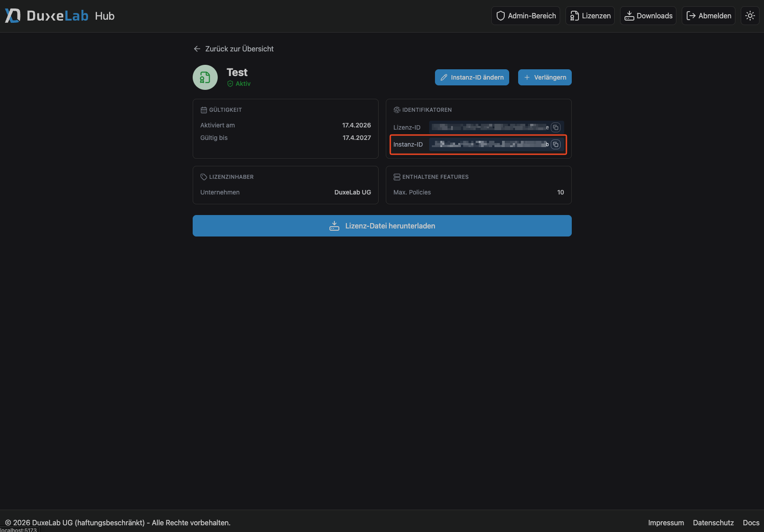Click the Aktiv status label
The height and width of the screenshot is (532, 764).
click(243, 84)
